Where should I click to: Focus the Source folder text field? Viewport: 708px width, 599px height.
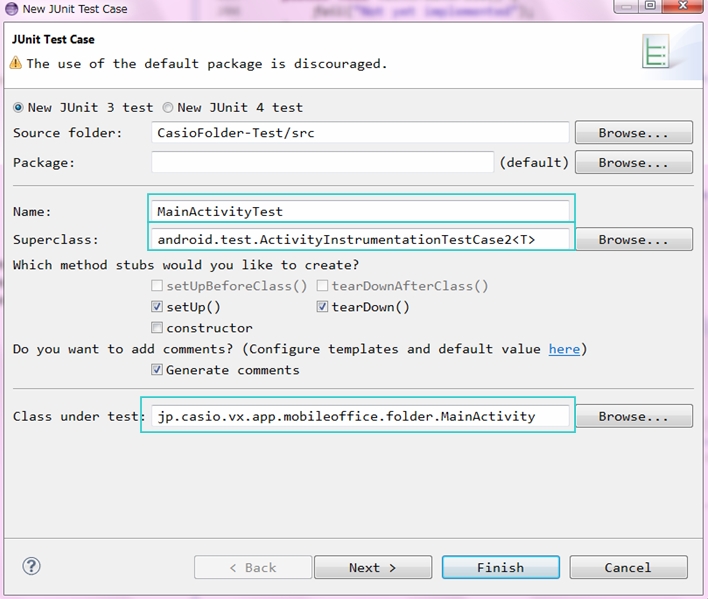(x=360, y=133)
